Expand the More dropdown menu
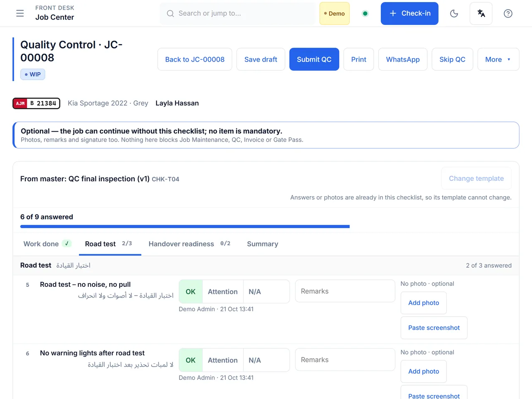The image size is (532, 399). 498,59
